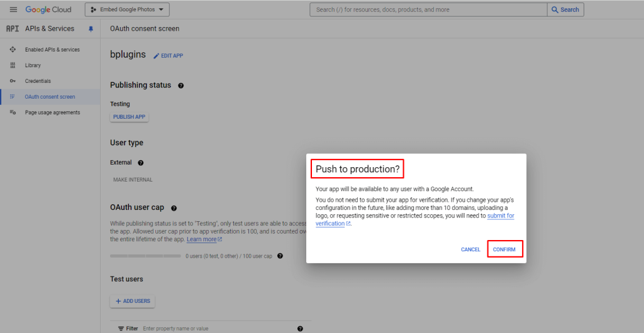Open Page usage agreements
Screen dimensions: 644x333
53,112
